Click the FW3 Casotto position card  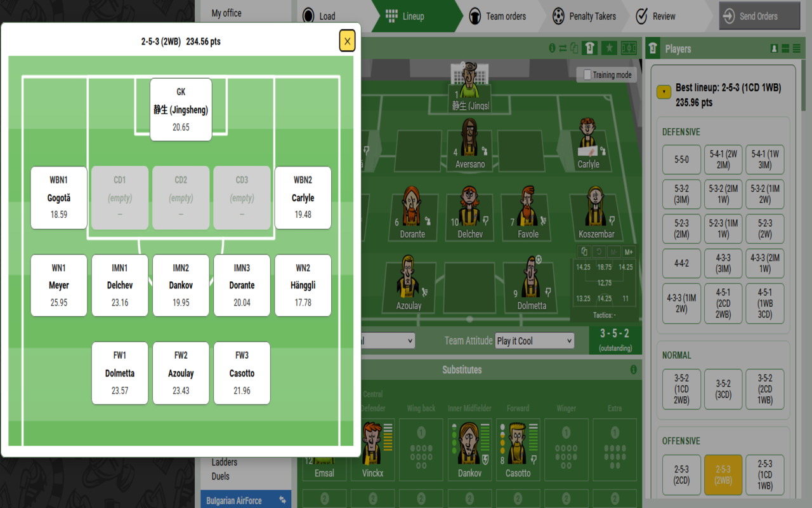coord(242,373)
